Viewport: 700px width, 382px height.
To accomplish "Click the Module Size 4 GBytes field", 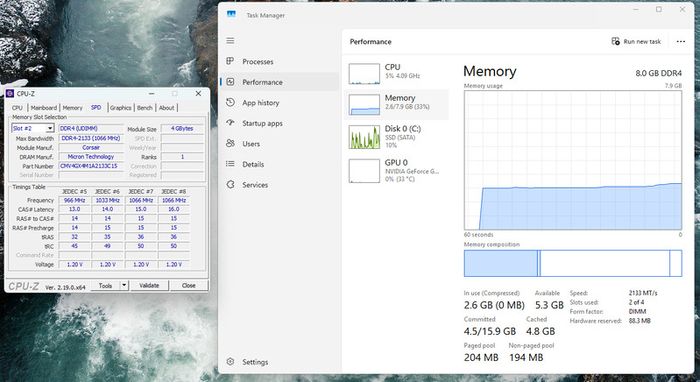I will pos(182,129).
